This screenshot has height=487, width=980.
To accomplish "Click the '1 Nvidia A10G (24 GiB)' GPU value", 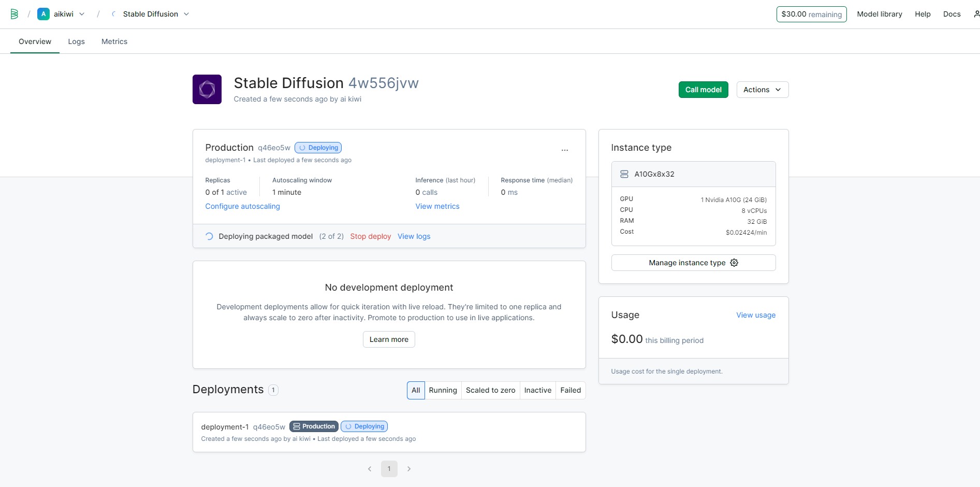I will point(734,200).
